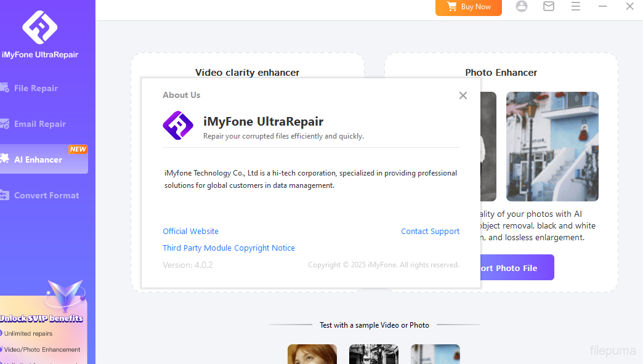
Task: Select Email Repair in the sidebar
Action: point(39,124)
